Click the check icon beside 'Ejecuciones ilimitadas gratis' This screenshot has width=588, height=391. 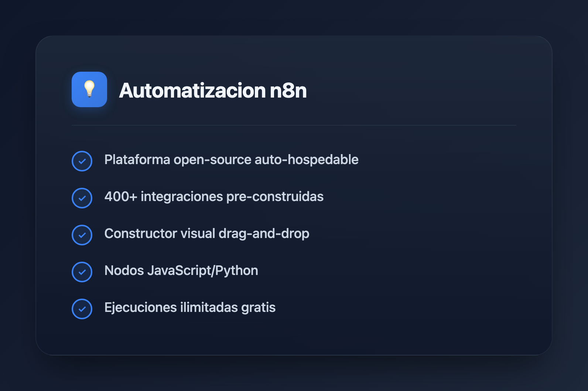tap(82, 309)
